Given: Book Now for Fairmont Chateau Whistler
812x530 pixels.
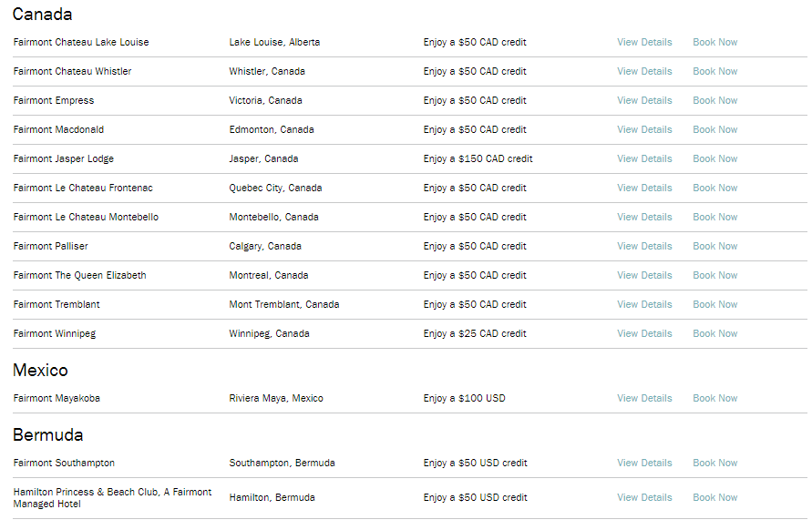Looking at the screenshot, I should pyautogui.click(x=714, y=71).
